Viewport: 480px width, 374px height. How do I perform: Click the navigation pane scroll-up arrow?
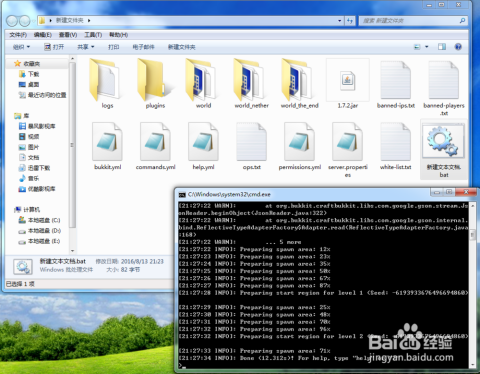[x=72, y=59]
